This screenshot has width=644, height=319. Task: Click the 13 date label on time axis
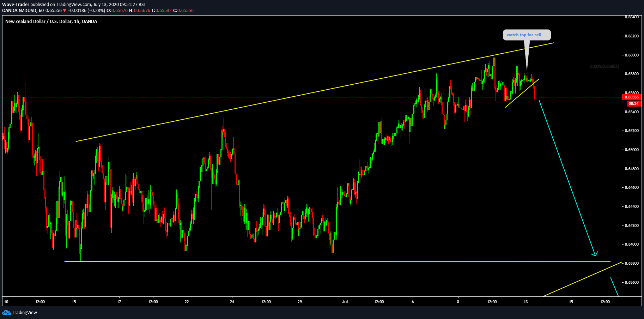[526, 302]
